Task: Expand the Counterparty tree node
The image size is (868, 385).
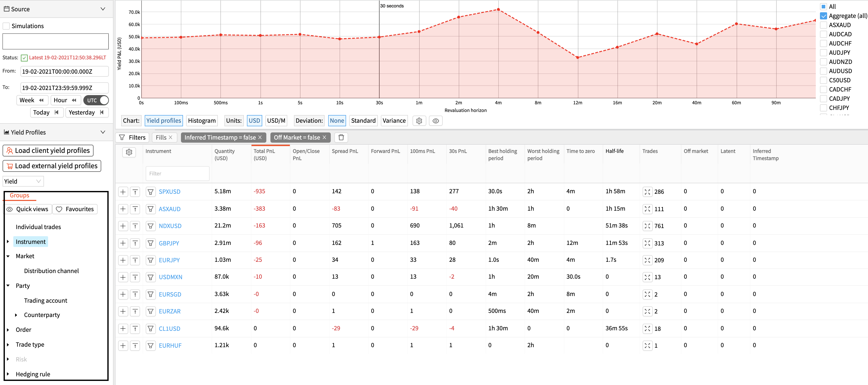Action: (16, 315)
